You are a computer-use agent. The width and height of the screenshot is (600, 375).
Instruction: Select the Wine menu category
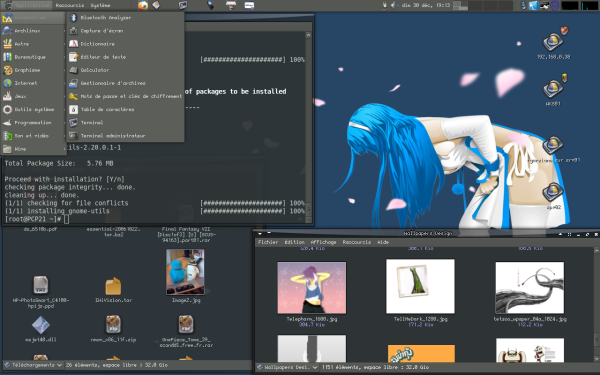[33, 149]
